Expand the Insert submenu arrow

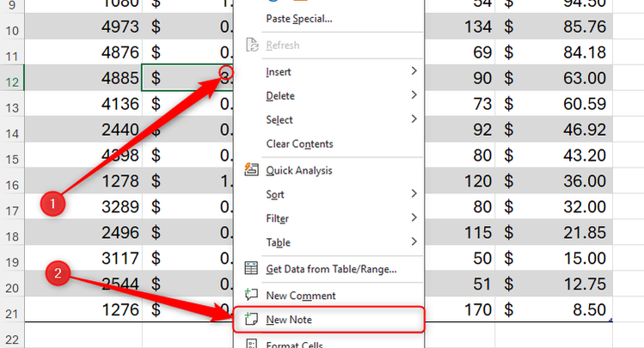pyautogui.click(x=414, y=71)
